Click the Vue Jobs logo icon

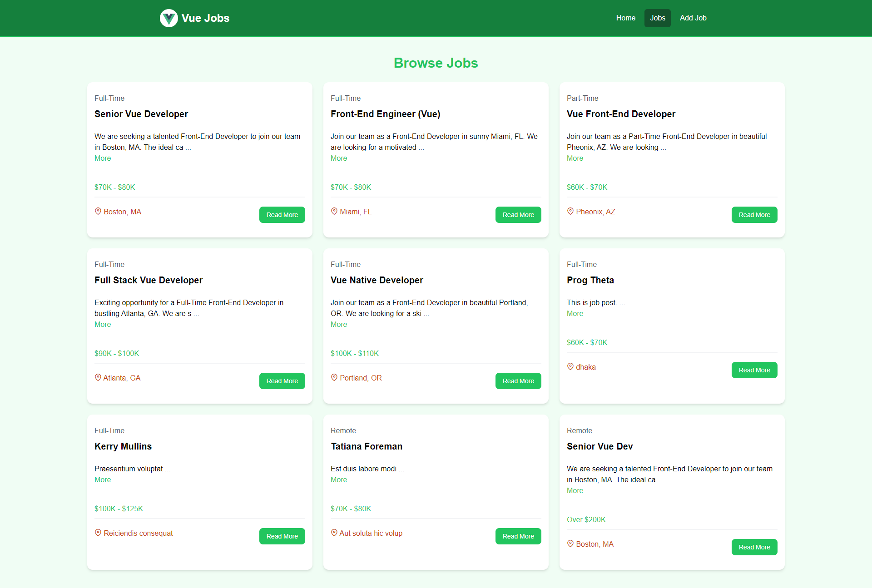click(168, 18)
